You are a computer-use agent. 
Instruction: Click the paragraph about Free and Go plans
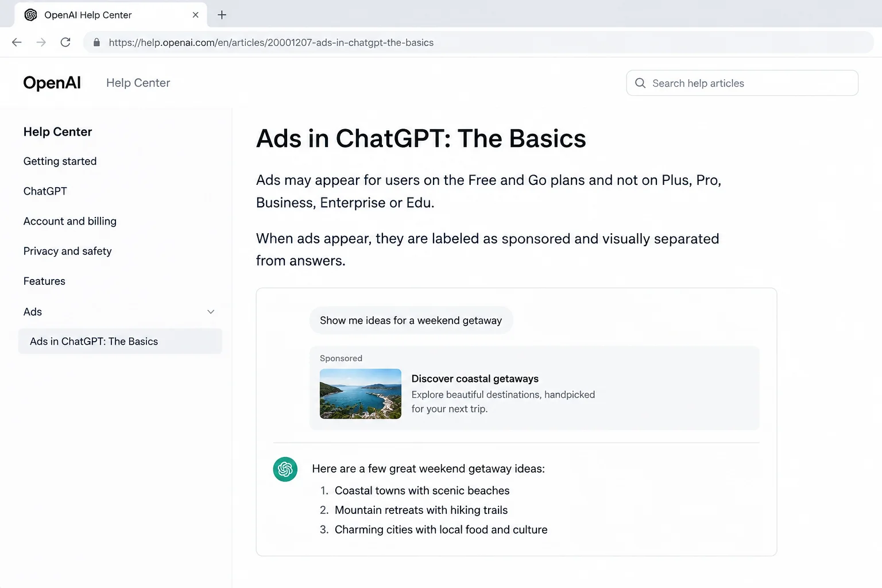[489, 191]
